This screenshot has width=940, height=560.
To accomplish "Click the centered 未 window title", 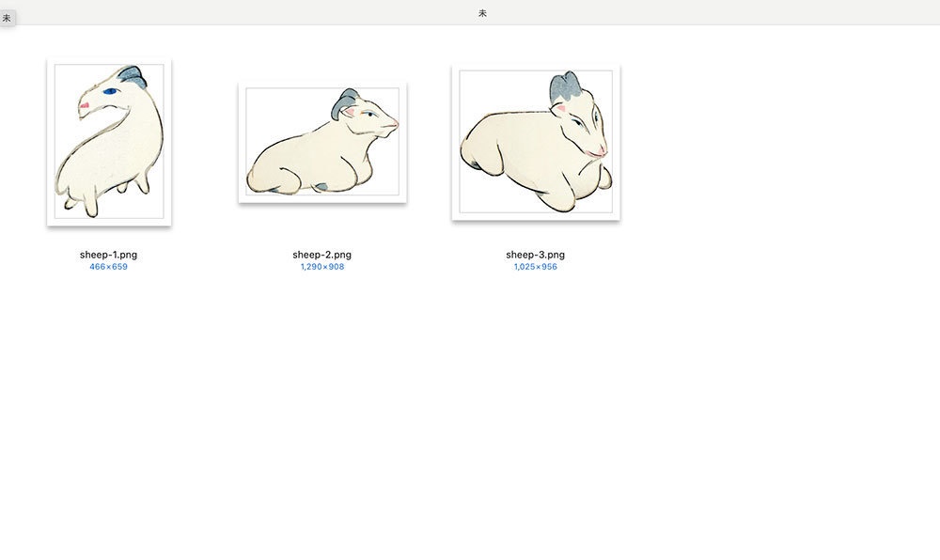I will point(482,12).
